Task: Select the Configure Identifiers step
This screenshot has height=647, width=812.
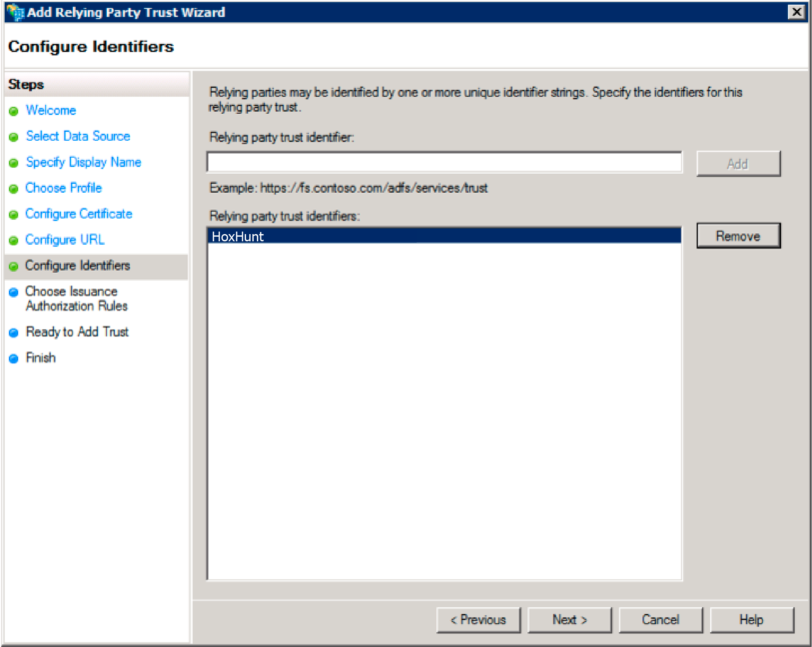Action: coord(77,266)
